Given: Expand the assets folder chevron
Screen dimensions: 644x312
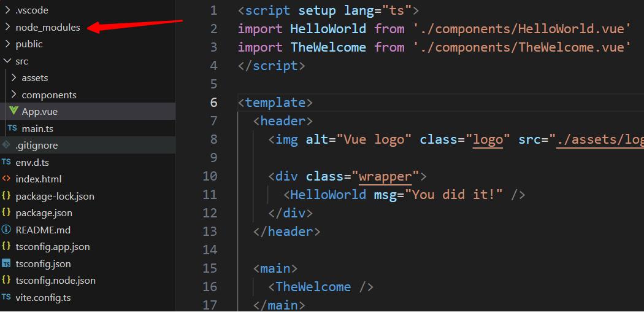Looking at the screenshot, I should pos(13,77).
